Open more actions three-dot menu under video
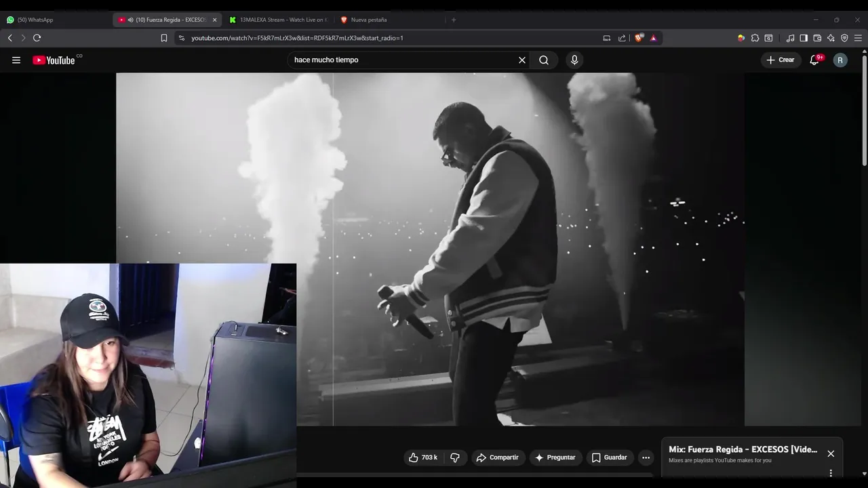 tap(646, 457)
